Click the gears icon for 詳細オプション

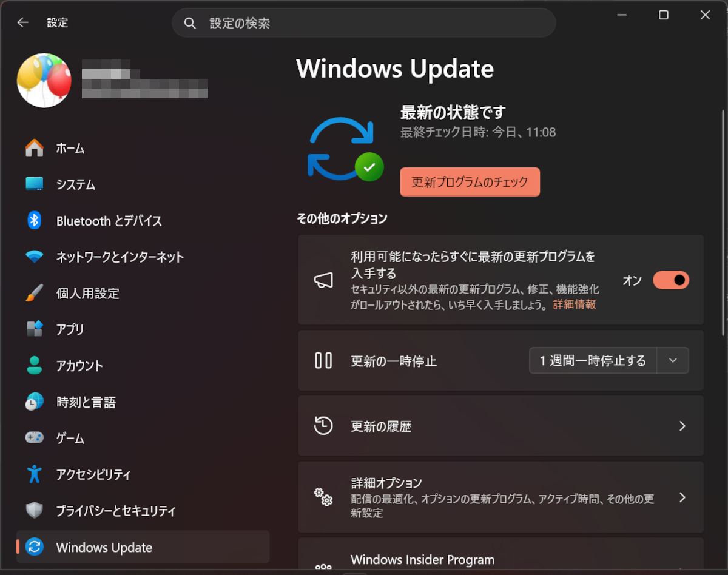323,497
